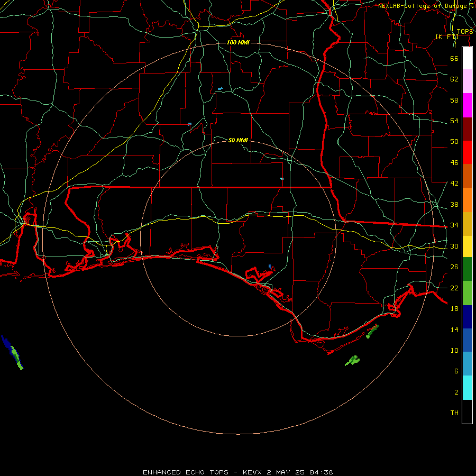
Task: Click the light blue legend swatch
Action: coord(467,364)
